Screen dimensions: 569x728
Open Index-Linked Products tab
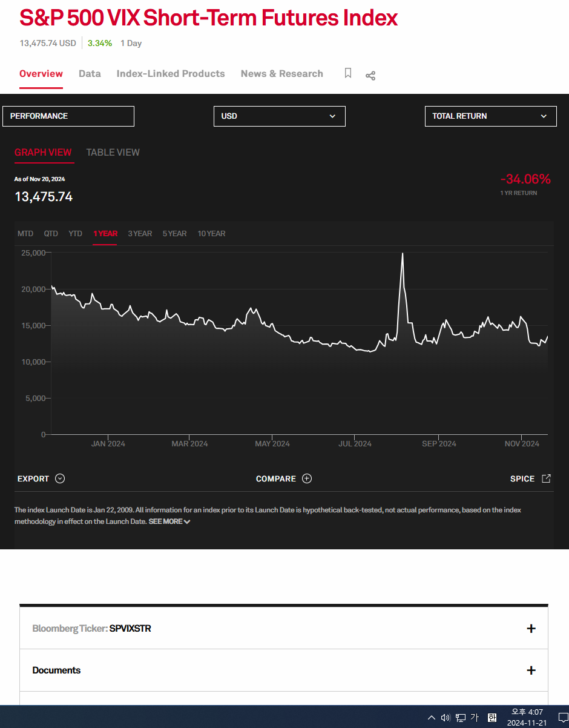[171, 74]
